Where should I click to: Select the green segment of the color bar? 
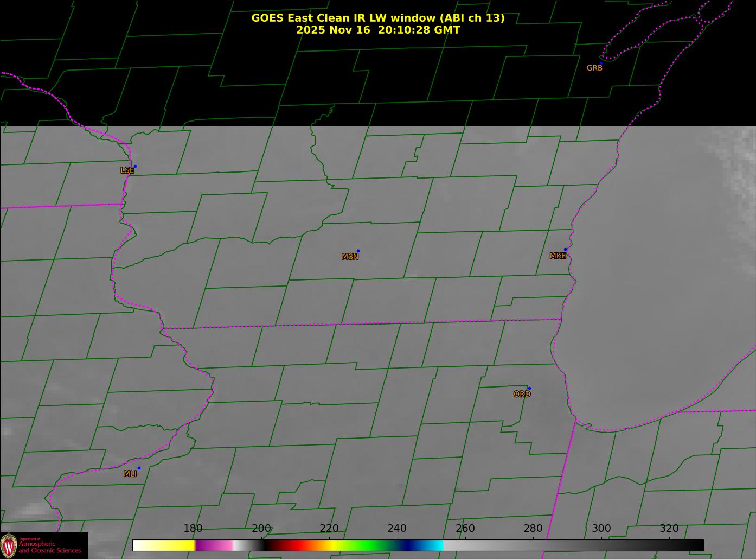[369, 545]
